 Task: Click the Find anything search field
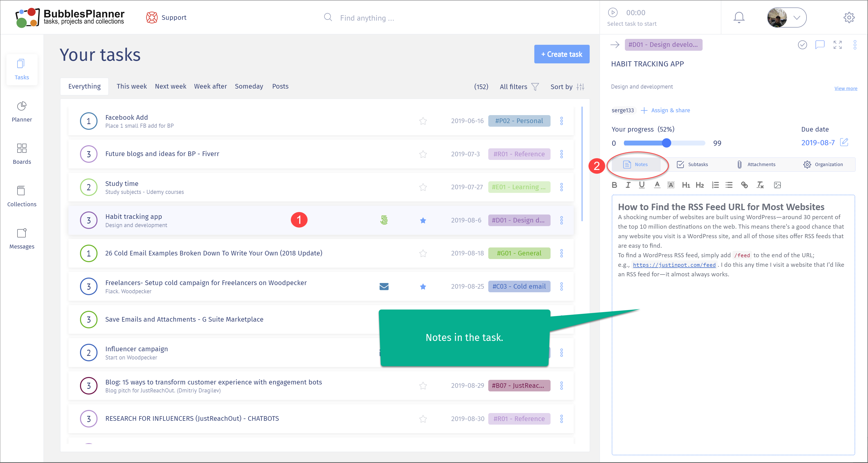[x=367, y=18]
